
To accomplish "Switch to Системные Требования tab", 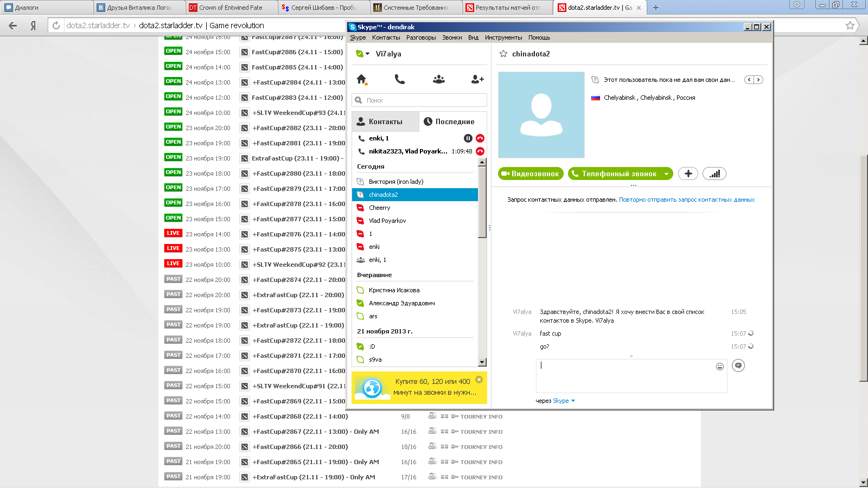I will click(x=416, y=8).
